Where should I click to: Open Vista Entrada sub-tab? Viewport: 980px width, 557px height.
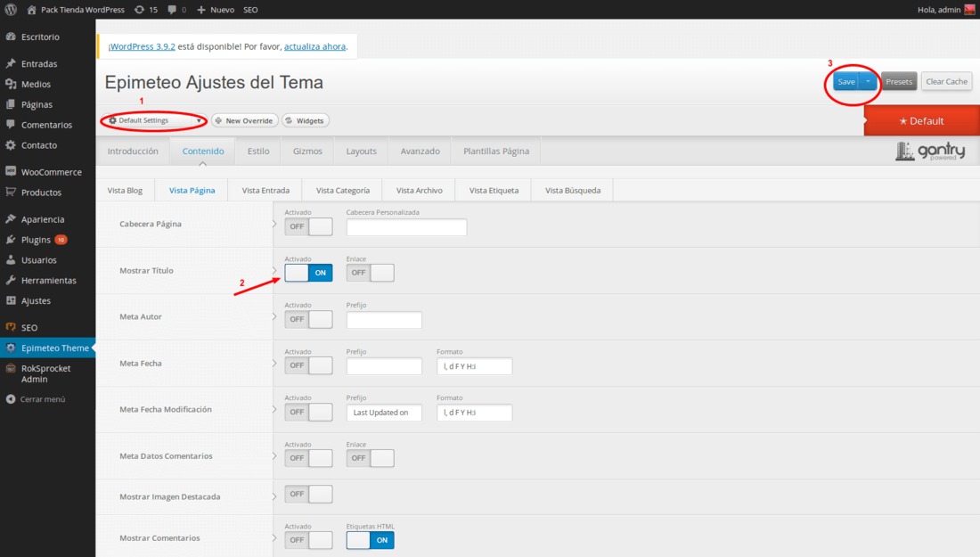pos(265,190)
